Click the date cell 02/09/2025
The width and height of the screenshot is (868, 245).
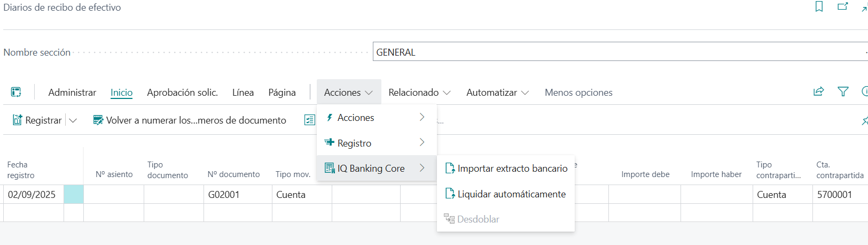pos(34,195)
